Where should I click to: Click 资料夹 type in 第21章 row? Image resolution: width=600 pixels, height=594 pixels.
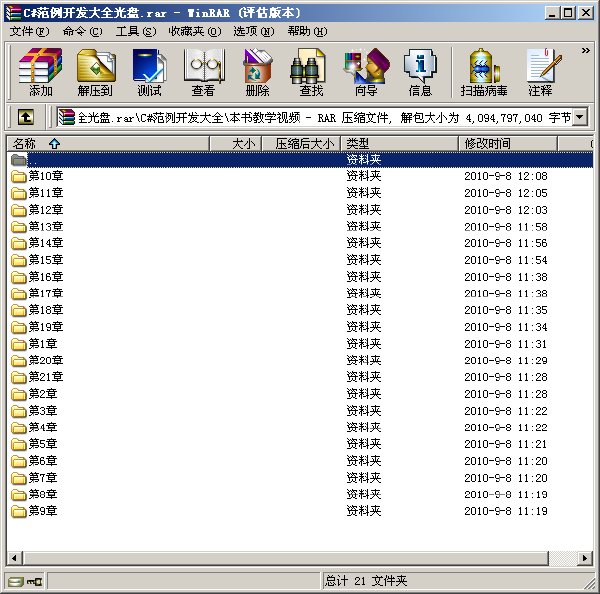(x=364, y=377)
